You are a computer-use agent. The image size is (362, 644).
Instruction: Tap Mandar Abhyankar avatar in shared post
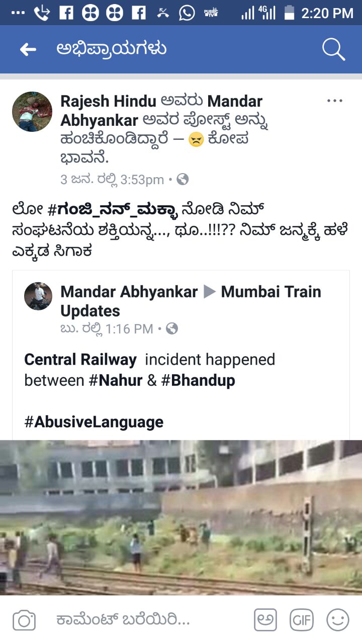coord(38,296)
